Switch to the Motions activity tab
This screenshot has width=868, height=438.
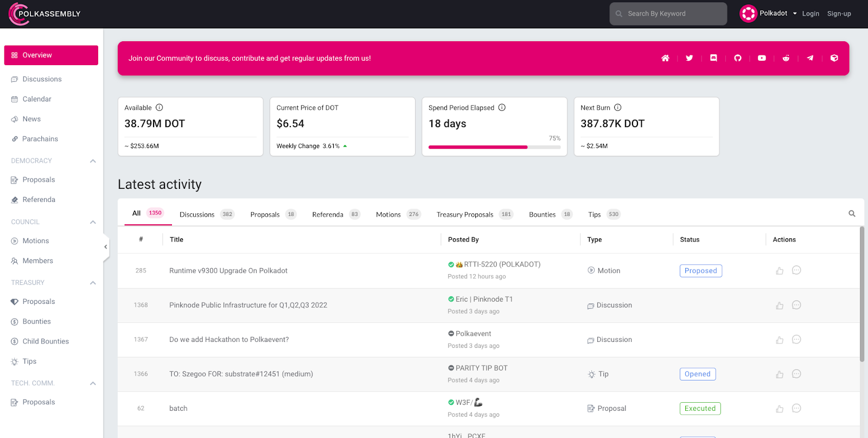coord(398,214)
